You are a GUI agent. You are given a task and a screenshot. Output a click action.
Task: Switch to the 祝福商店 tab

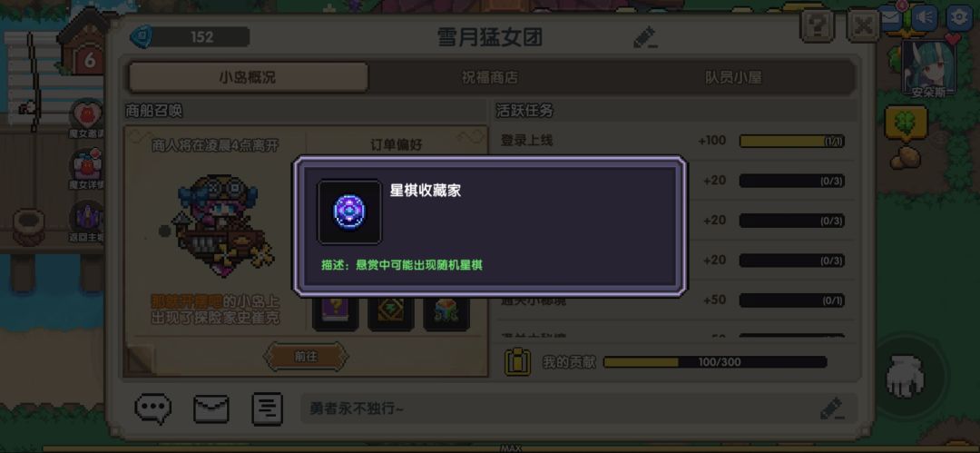click(x=489, y=77)
